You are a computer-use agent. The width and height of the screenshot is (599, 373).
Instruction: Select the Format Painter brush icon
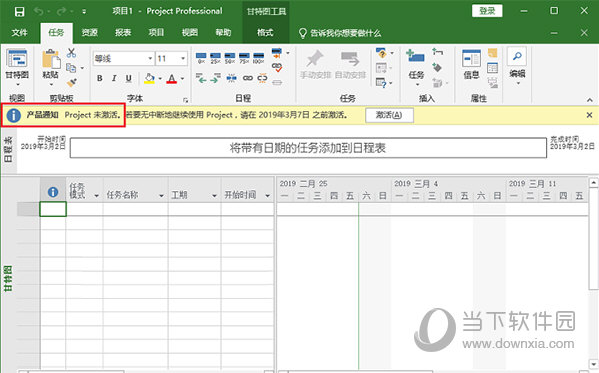(x=71, y=82)
